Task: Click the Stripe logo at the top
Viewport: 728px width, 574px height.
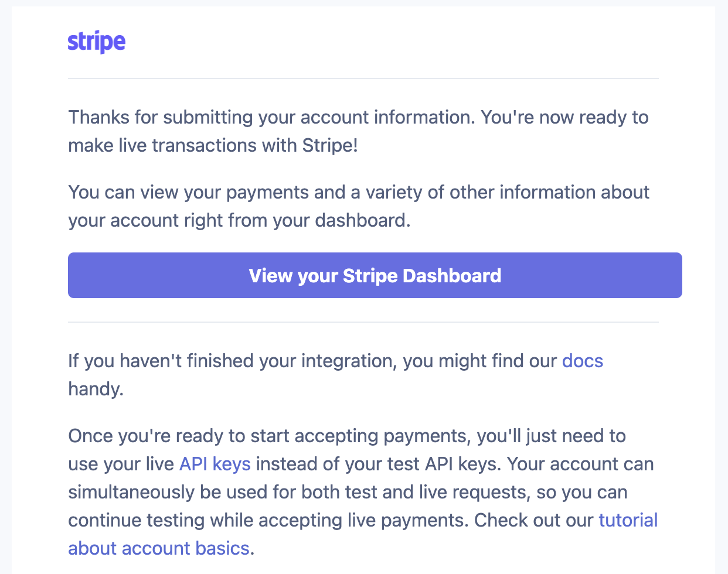Action: (x=97, y=42)
